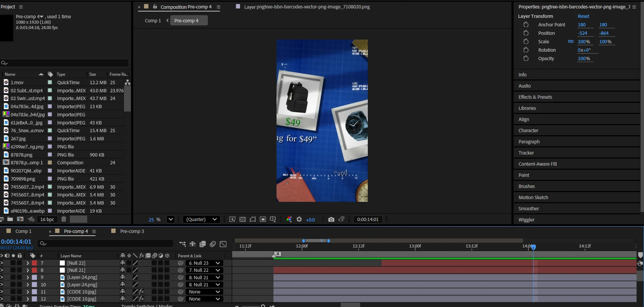Switch to the Comp 1 timeline tab
Image resolution: width=644 pixels, height=307 pixels.
coord(23,231)
